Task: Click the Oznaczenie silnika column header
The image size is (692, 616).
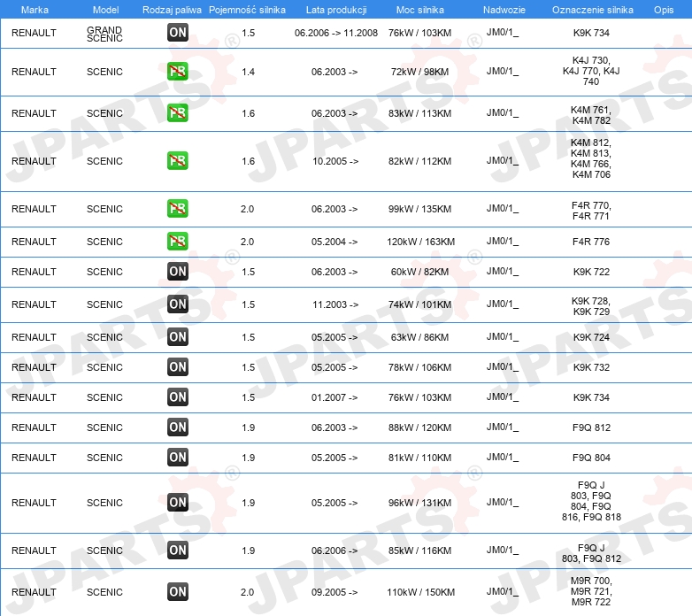Action: [593, 10]
